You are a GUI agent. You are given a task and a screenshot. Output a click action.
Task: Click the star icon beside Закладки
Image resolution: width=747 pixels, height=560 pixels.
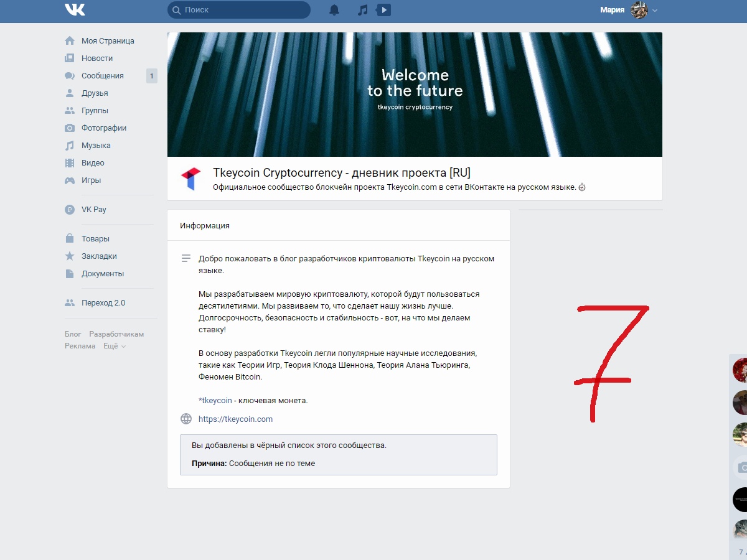tap(70, 256)
